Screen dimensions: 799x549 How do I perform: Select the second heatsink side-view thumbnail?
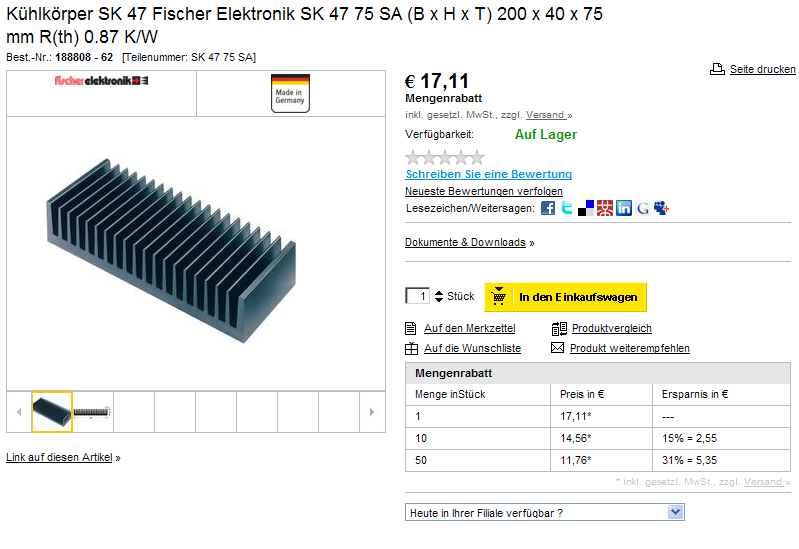click(x=92, y=412)
